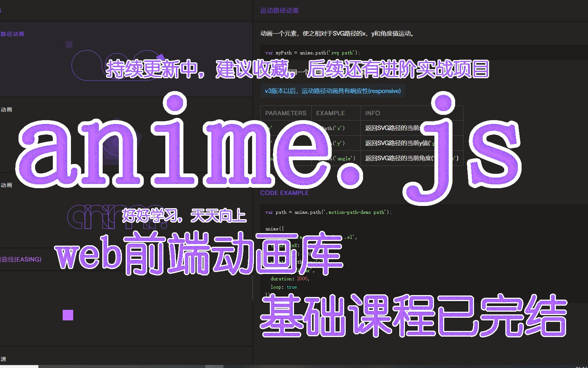588x368 pixels.
Task: Click the duration: 2000 code line
Action: [x=290, y=279]
